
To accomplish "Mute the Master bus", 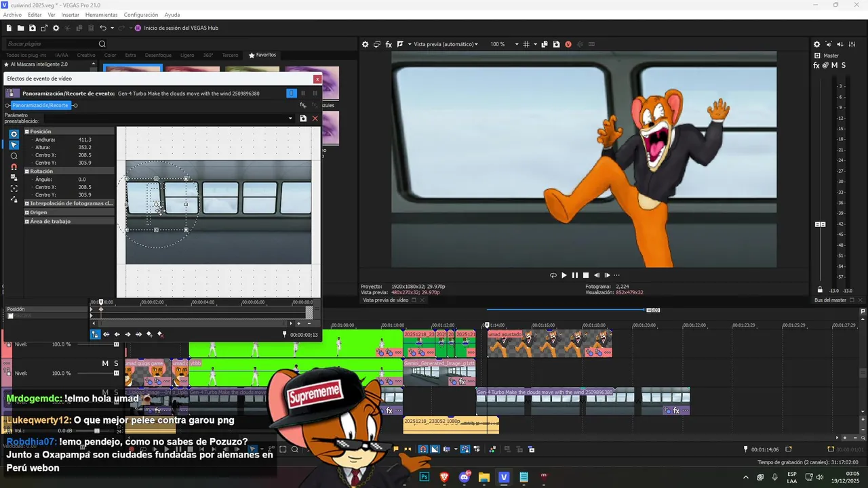I will [833, 65].
